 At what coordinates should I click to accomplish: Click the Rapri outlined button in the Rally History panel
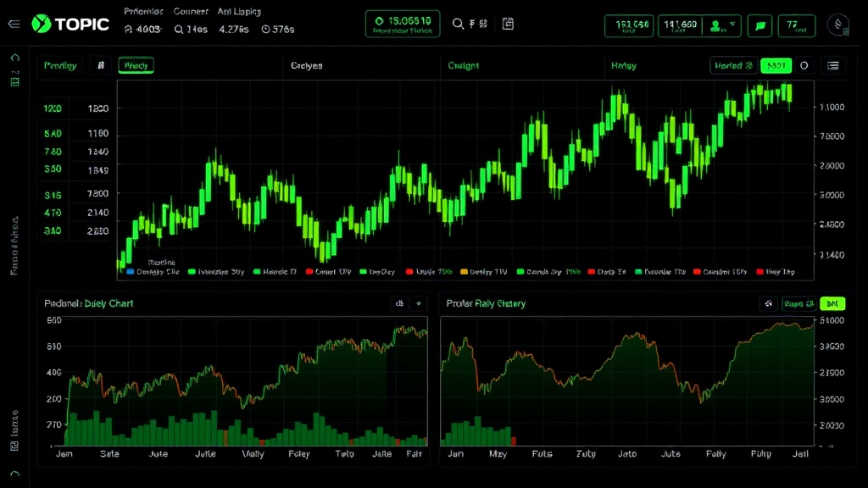(798, 303)
